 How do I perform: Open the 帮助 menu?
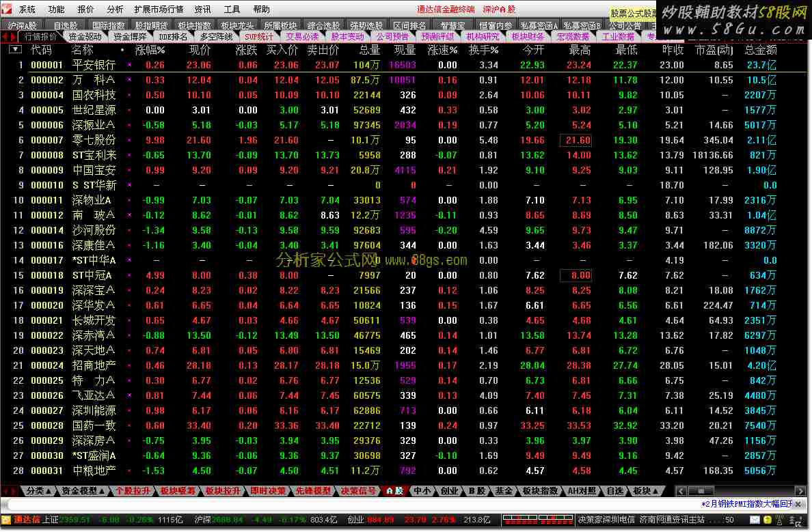[x=262, y=10]
